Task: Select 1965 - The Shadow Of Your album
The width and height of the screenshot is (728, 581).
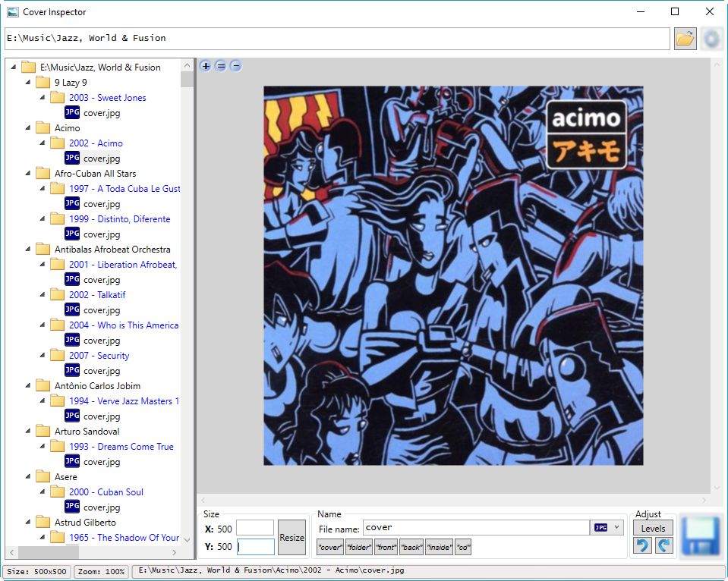Action: [x=124, y=537]
